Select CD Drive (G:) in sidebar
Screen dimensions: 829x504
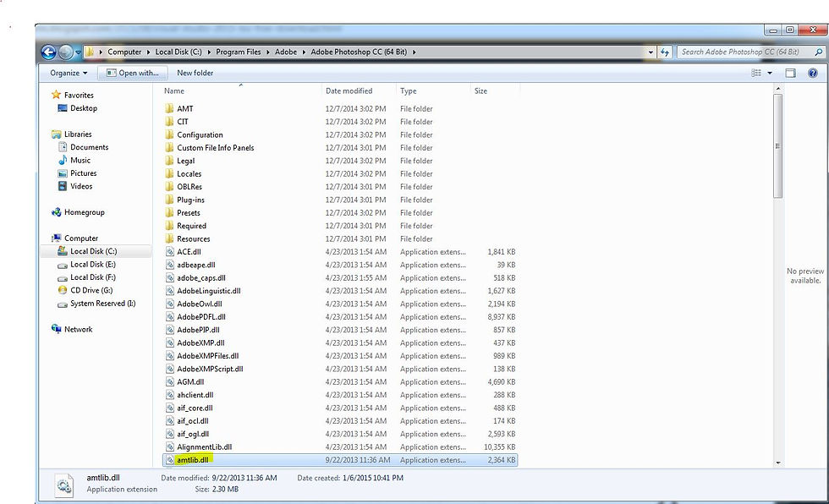(x=91, y=290)
